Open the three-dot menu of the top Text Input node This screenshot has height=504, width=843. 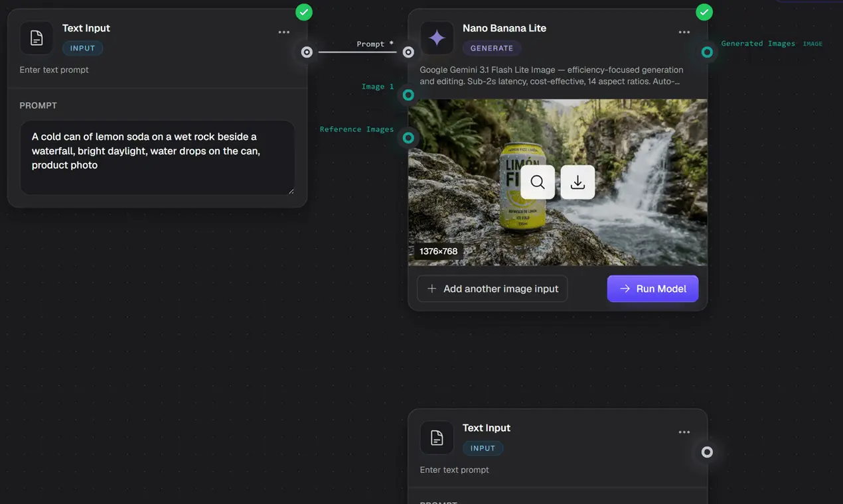click(x=284, y=32)
